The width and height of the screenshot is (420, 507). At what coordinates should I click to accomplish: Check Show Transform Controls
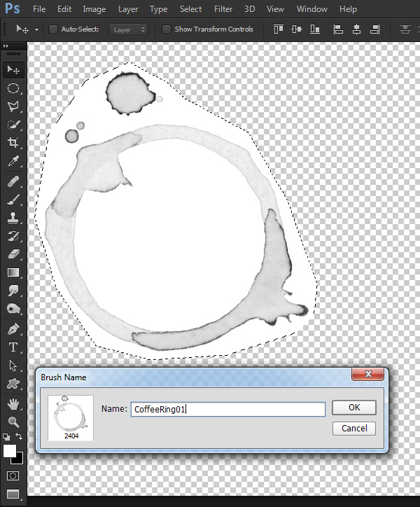(166, 29)
